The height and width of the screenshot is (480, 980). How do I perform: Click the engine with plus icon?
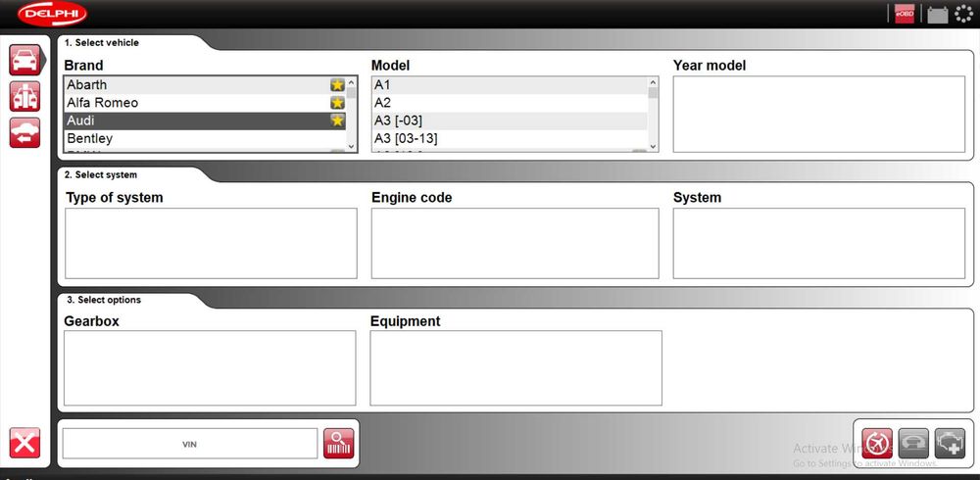coord(950,444)
